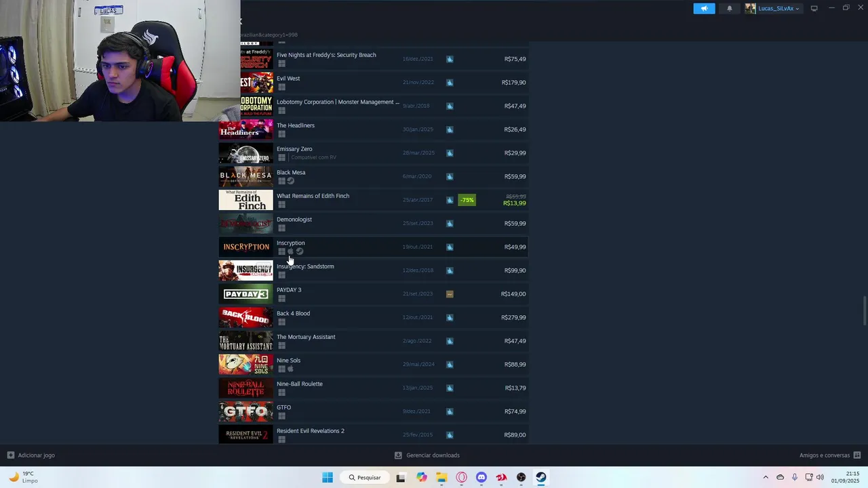
Task: Open the Steam announcements megaphone button
Action: (x=704, y=8)
